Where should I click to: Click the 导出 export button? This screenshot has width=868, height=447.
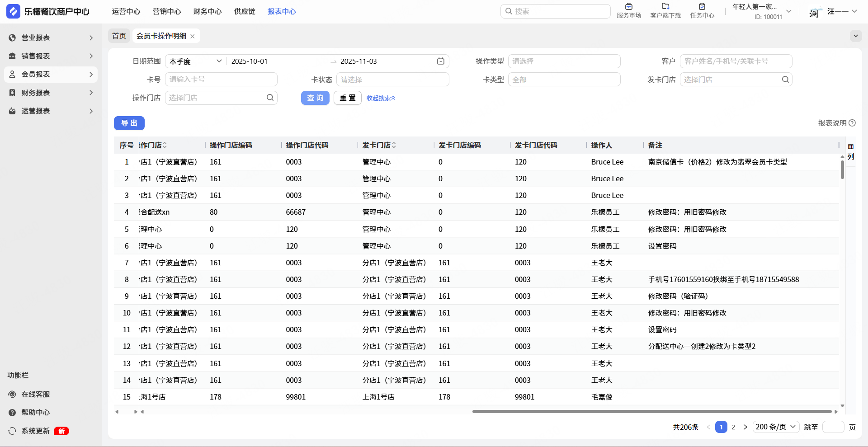pos(129,123)
